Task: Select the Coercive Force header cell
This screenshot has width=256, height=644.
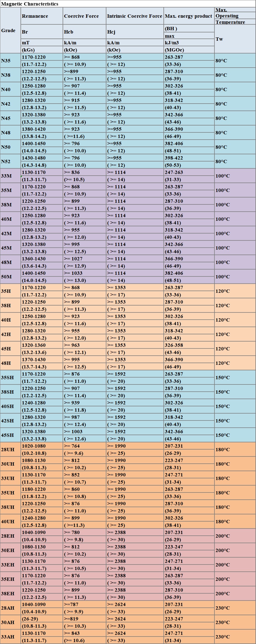Action: pos(85,16)
